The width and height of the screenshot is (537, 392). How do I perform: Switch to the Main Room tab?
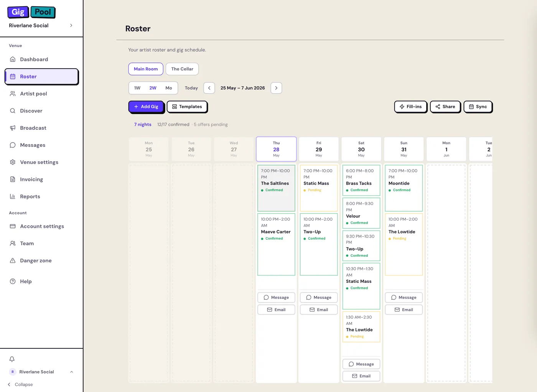[x=146, y=69]
